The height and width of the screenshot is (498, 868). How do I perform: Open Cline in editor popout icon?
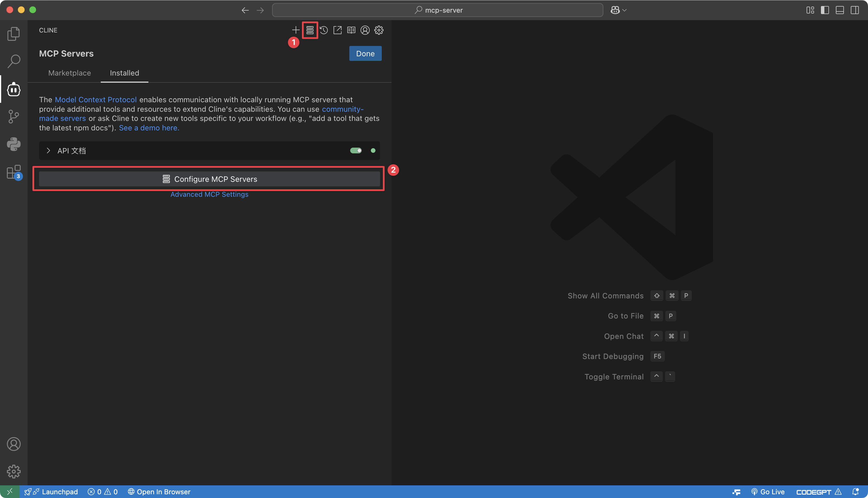tap(337, 30)
